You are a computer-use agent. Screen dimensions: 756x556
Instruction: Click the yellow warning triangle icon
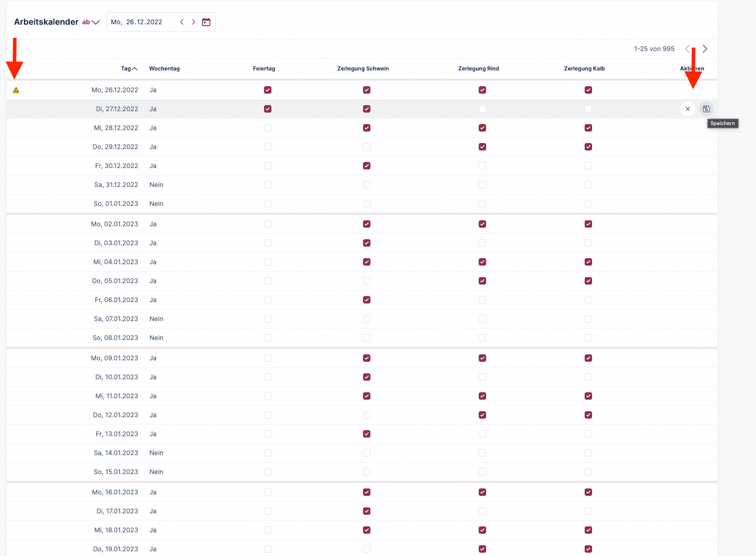point(16,90)
